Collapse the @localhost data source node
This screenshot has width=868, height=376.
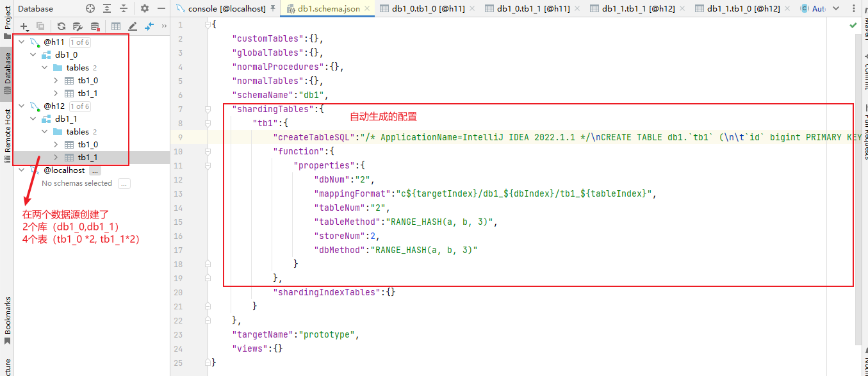(x=22, y=170)
